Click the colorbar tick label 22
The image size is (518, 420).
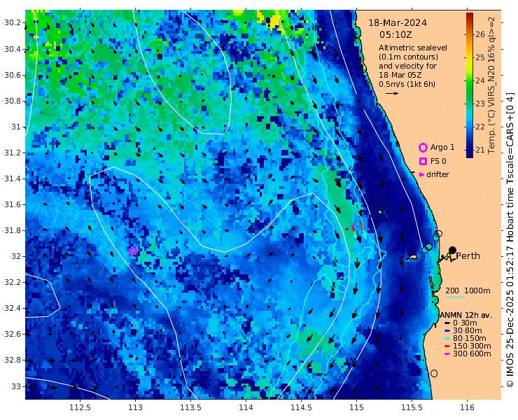(480, 127)
